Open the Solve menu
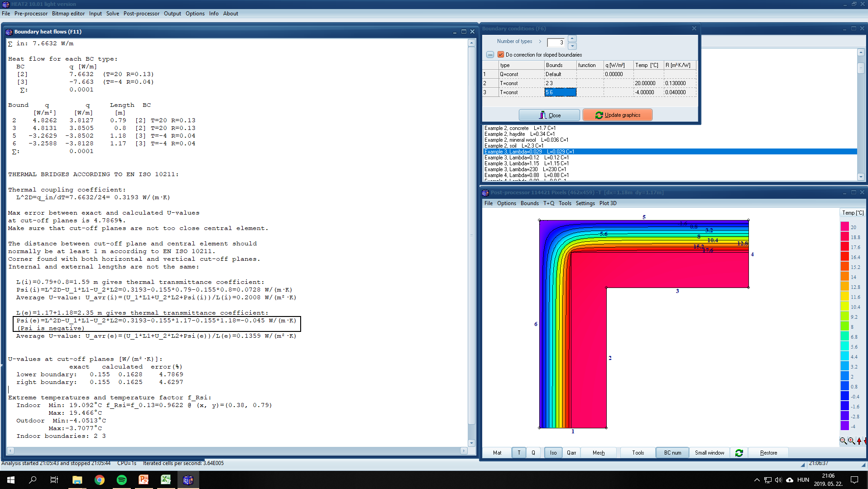 click(113, 14)
